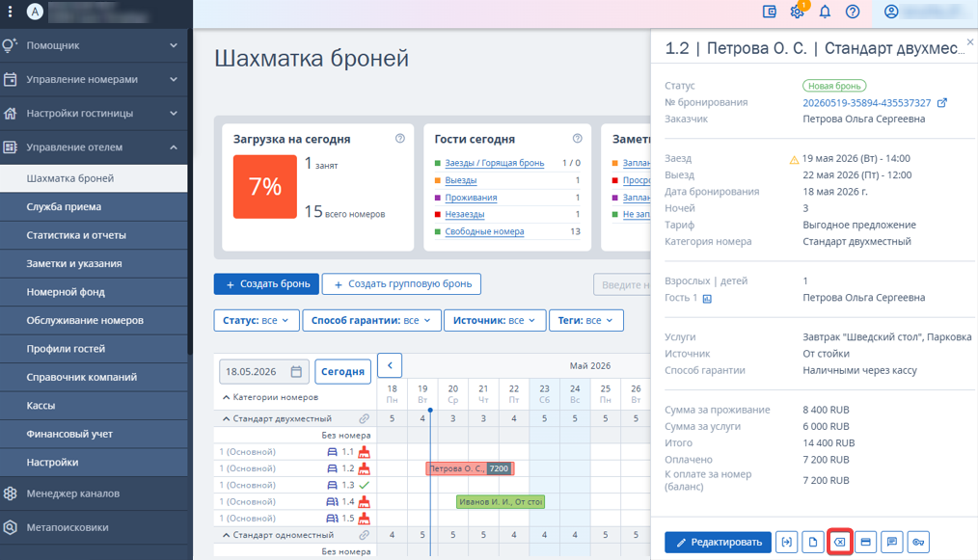Viewport: 978px width, 560px height.
Task: Click the check-in arrow icon button
Action: [786, 542]
